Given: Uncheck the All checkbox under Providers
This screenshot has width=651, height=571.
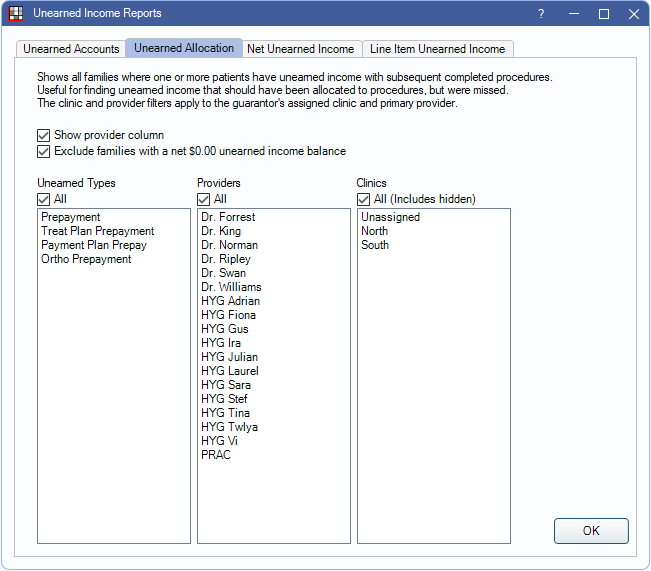Looking at the screenshot, I should click(204, 199).
